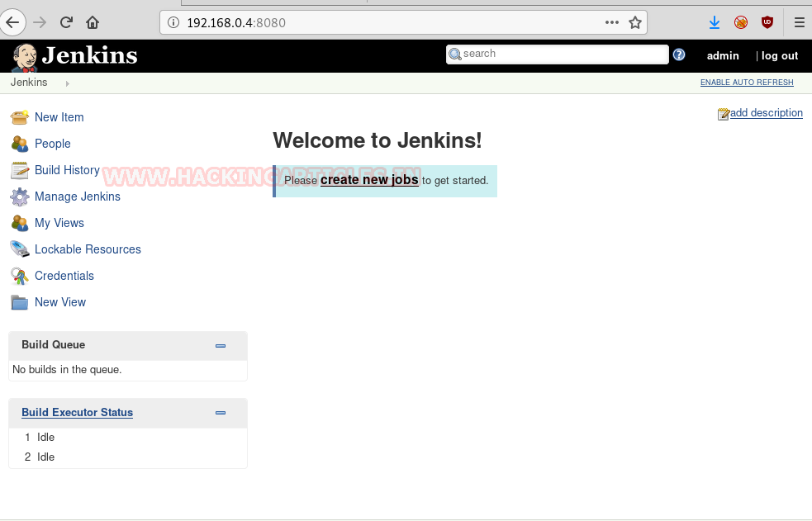Open browser downloads arrow icon
812x521 pixels.
click(x=715, y=22)
